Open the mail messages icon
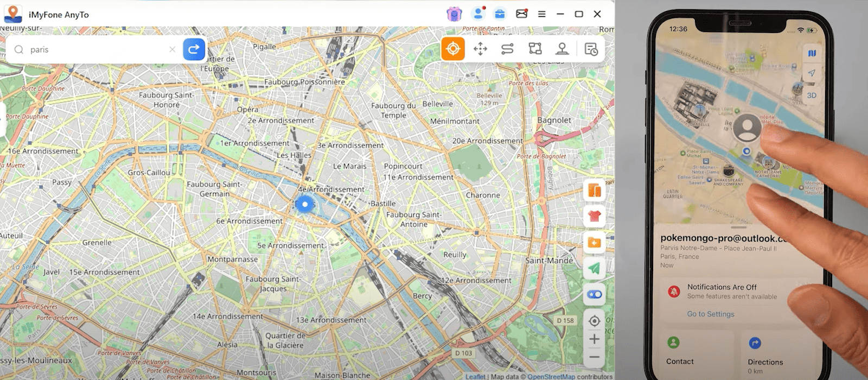The height and width of the screenshot is (380, 868). click(522, 14)
